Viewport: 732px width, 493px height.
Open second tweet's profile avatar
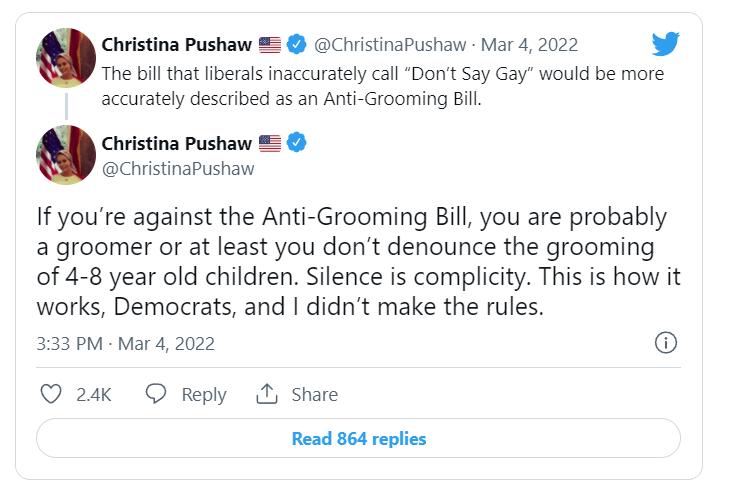[x=66, y=155]
